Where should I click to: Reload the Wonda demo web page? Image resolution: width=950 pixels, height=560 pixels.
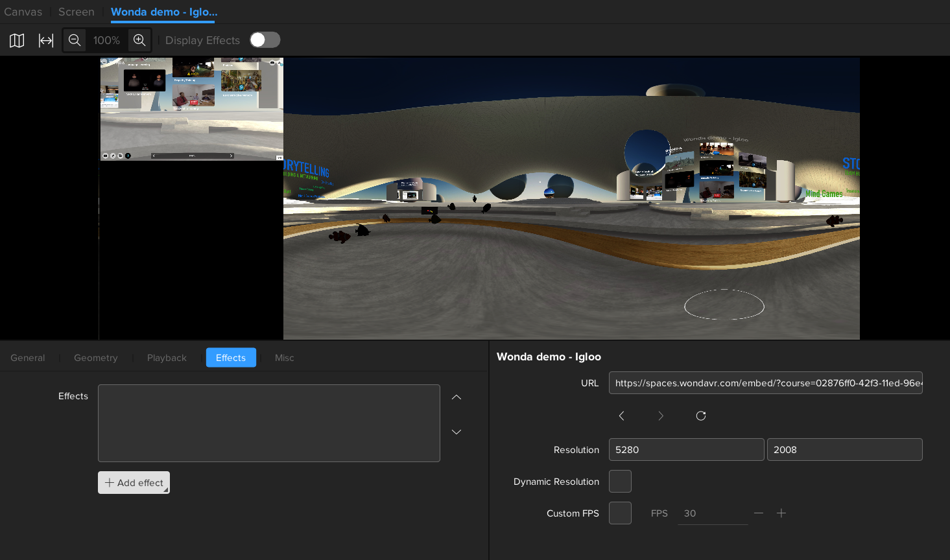pos(701,416)
